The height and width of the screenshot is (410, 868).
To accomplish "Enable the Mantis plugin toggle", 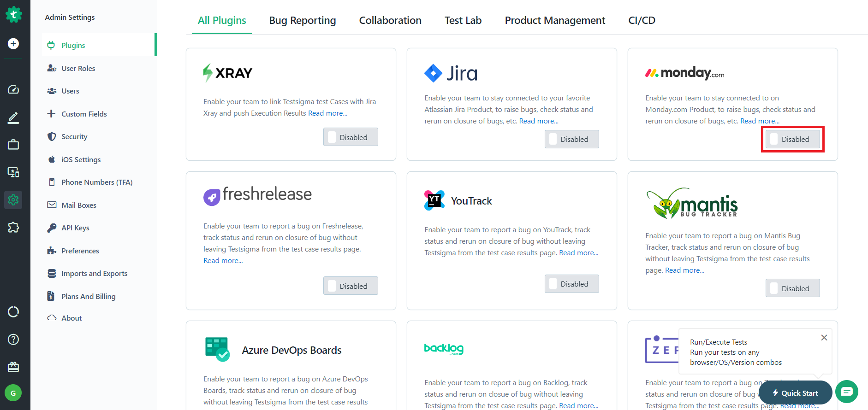I will (x=793, y=288).
